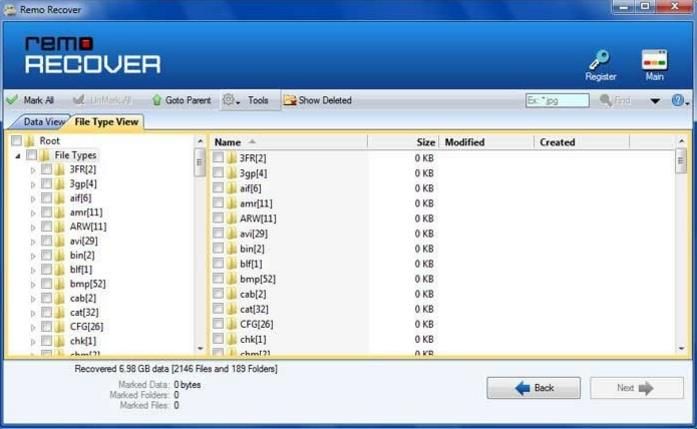Expand the ARW[11] tree node
This screenshot has height=429, width=697.
coord(33,227)
